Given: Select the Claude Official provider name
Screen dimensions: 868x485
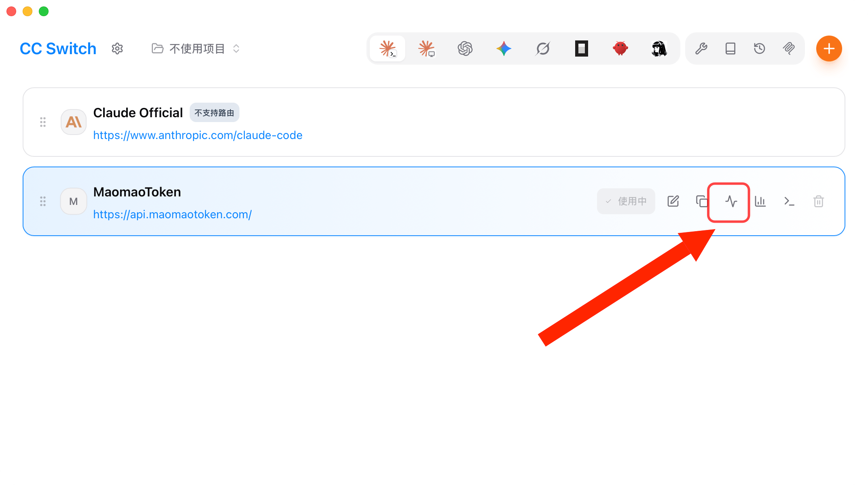Looking at the screenshot, I should (138, 113).
